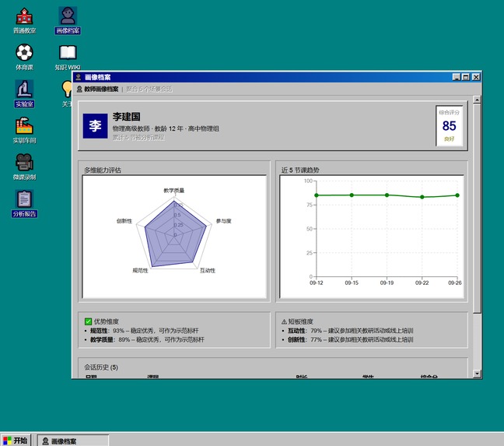Screen dimensions: 504x446
Task: Maximize the 画像档案 window
Action: (x=466, y=77)
